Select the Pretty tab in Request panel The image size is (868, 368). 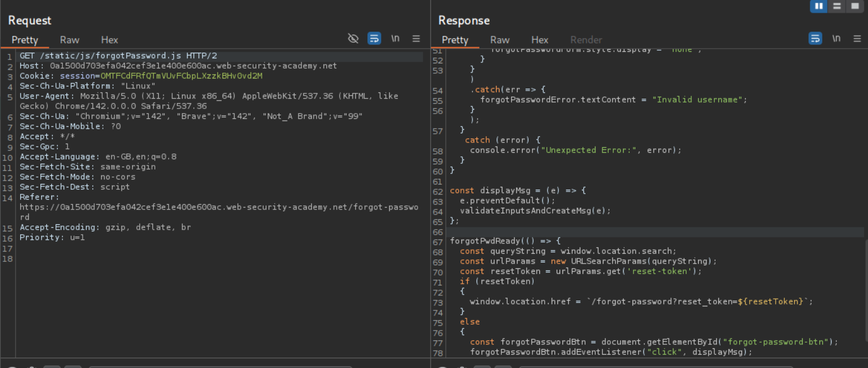pyautogui.click(x=25, y=40)
